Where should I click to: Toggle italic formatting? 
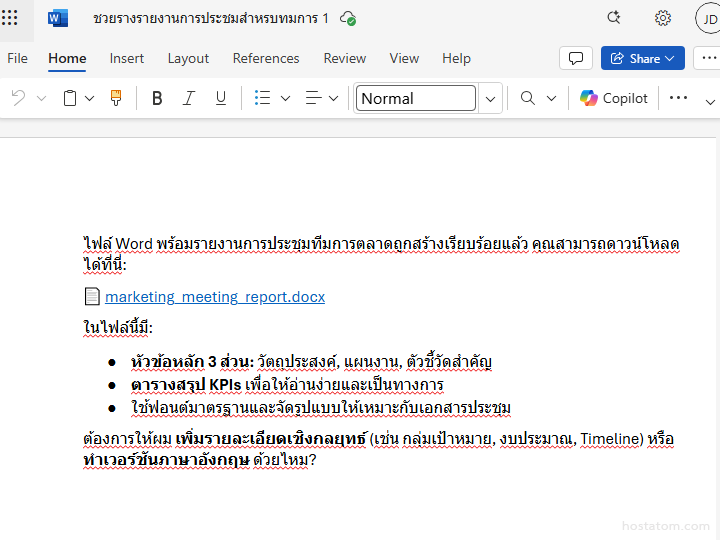tap(188, 98)
